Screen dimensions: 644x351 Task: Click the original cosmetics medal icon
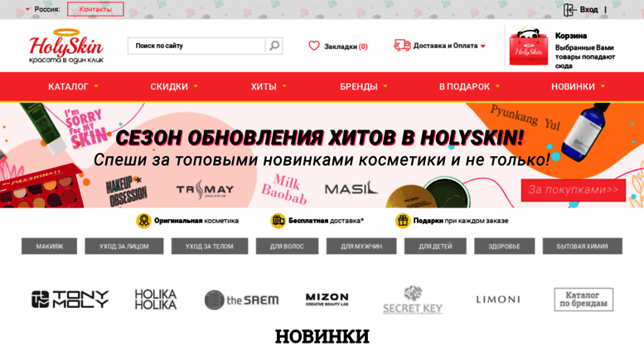pyautogui.click(x=143, y=221)
